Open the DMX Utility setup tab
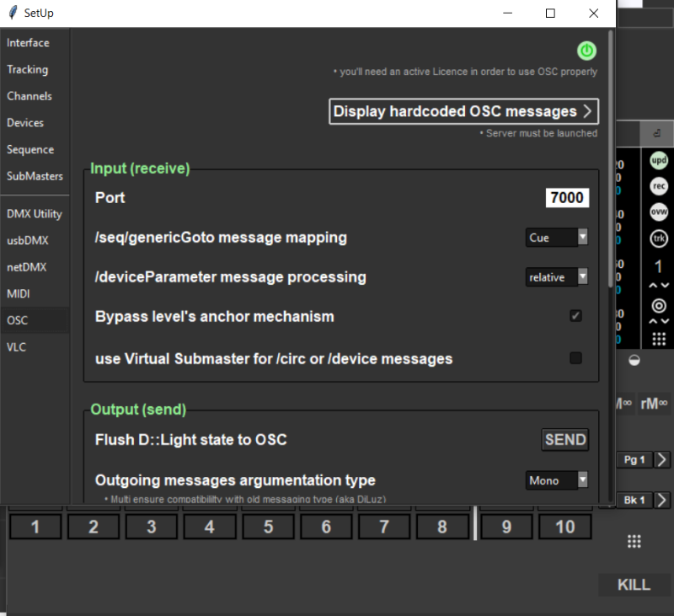 click(x=35, y=213)
